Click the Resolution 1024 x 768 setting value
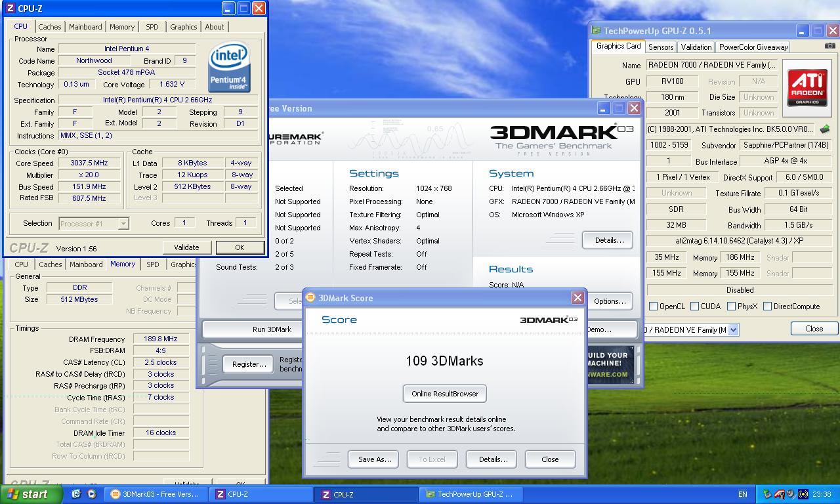 point(434,188)
